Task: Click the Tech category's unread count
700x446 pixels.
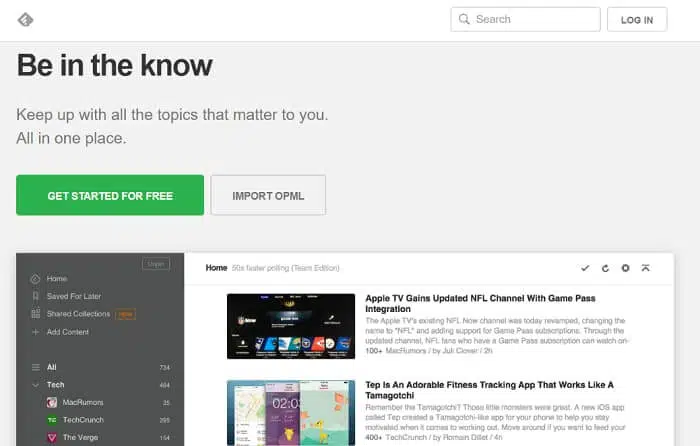Action: click(165, 385)
